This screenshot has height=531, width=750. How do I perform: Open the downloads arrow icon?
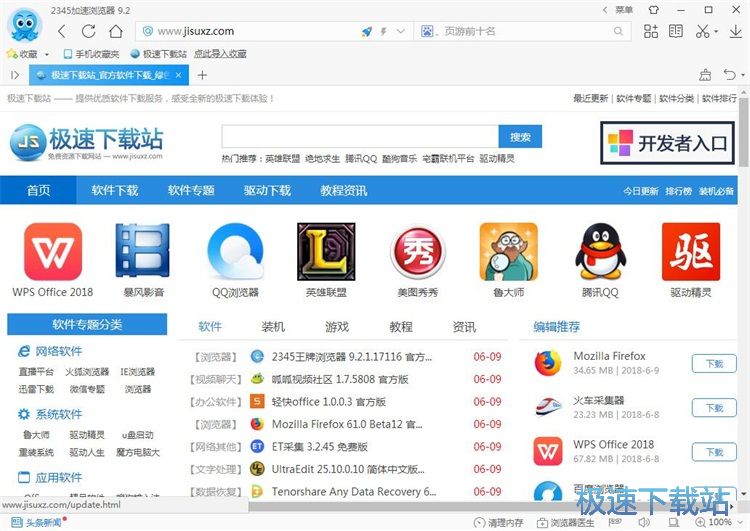(736, 32)
